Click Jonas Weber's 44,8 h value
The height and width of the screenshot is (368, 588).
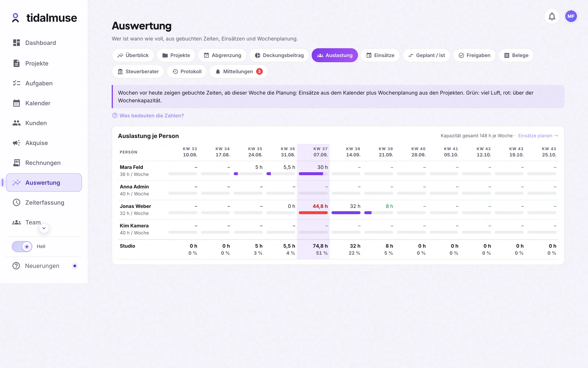click(320, 206)
